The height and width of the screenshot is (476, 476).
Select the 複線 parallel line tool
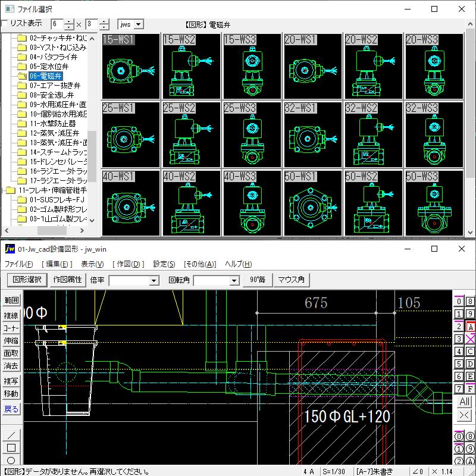coord(10,314)
